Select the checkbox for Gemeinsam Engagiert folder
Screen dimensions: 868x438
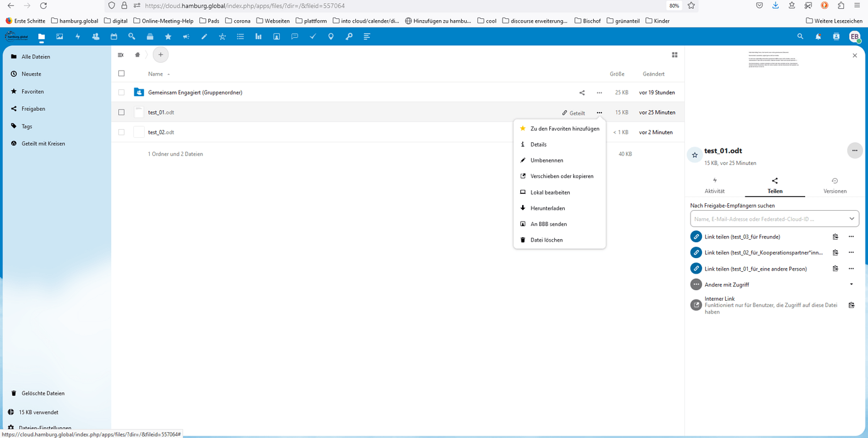click(121, 92)
